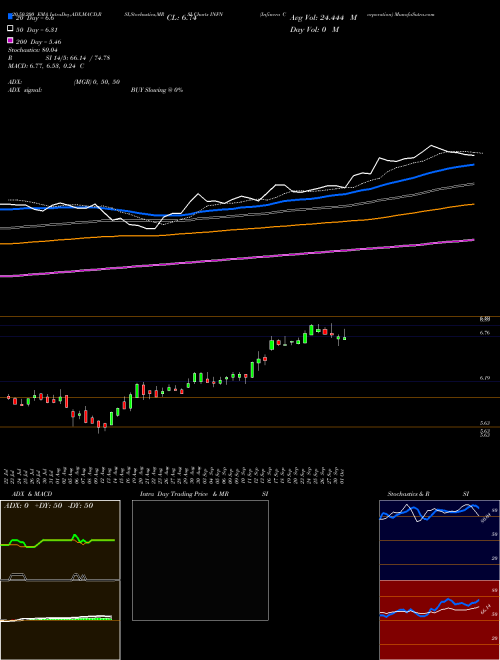Select the '50 Day = 6.31' legend text

click(x=37, y=30)
